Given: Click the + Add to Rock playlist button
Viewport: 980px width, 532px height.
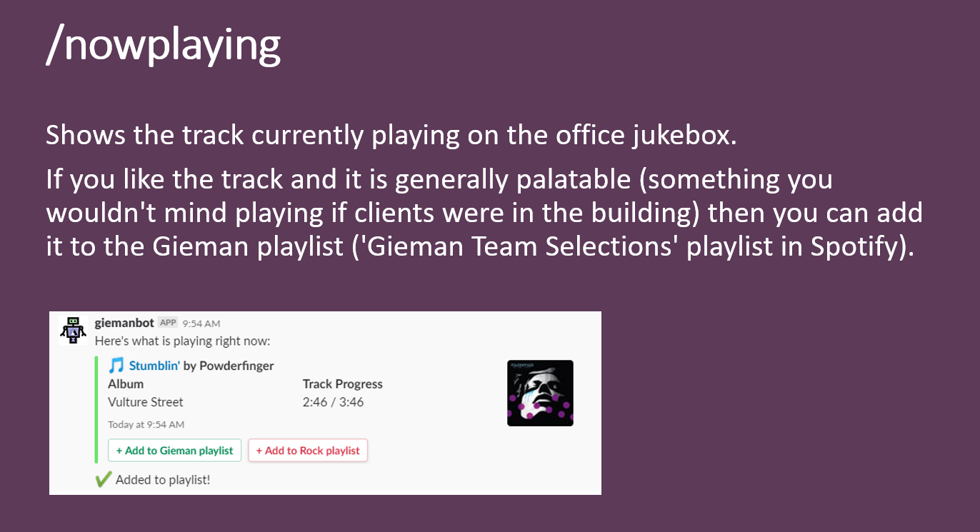Looking at the screenshot, I should pyautogui.click(x=308, y=451).
